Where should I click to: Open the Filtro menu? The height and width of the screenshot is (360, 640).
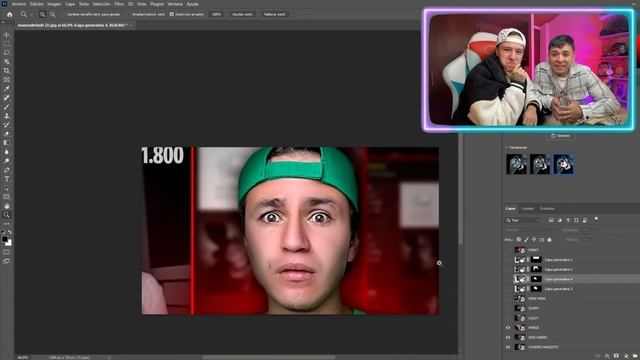[x=119, y=4]
